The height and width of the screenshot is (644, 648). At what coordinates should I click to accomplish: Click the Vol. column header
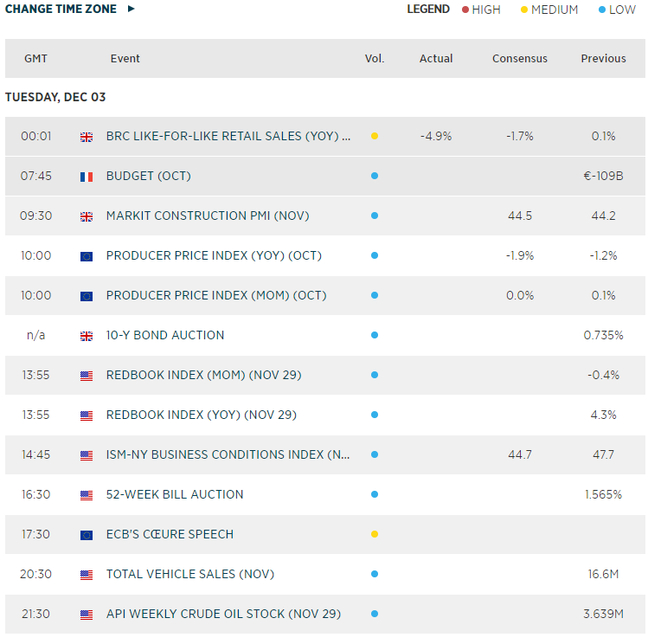tap(375, 59)
